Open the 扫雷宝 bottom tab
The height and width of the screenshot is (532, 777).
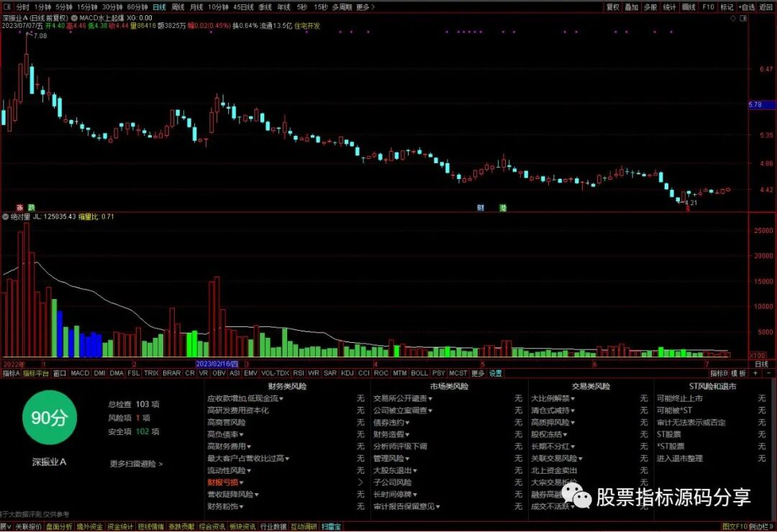pos(331,526)
